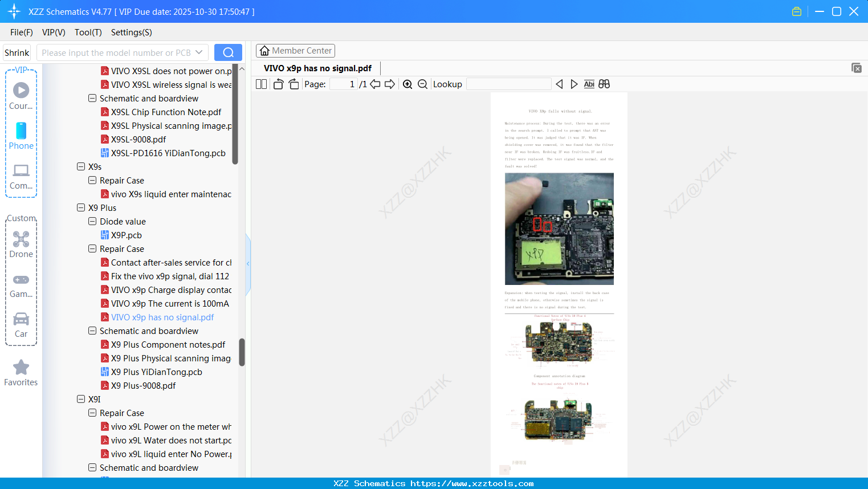Toggle the two-page split view icon
The image size is (868, 489).
(261, 84)
